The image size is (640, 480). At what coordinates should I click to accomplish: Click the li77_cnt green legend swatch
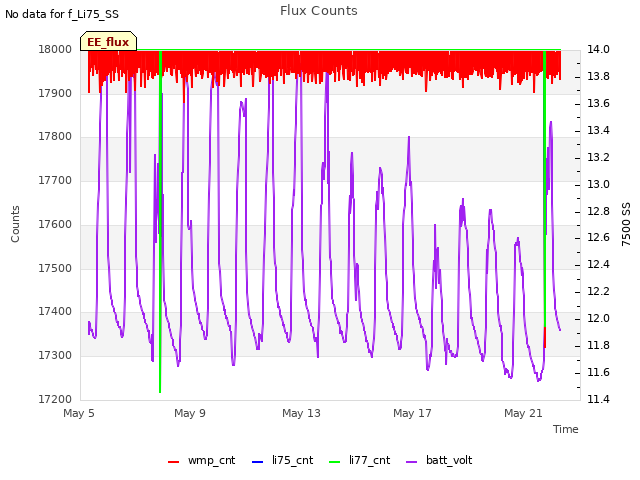pos(334,462)
